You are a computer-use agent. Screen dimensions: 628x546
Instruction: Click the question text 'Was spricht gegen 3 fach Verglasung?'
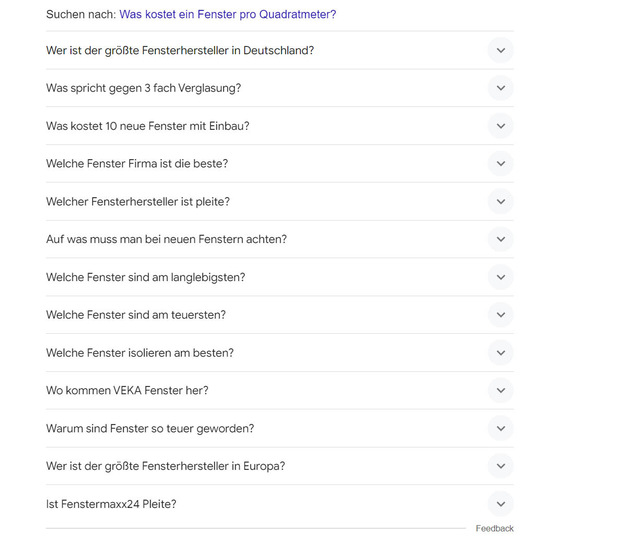click(x=143, y=88)
